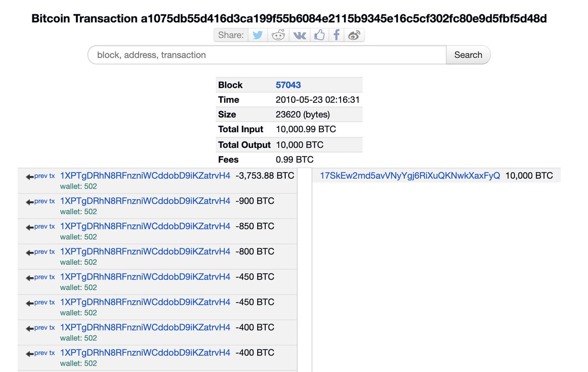Share transaction on Facebook

coord(336,35)
